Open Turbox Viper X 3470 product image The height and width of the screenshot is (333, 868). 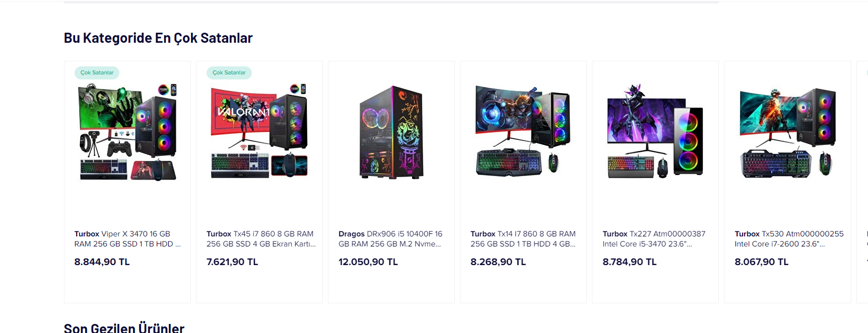click(127, 132)
